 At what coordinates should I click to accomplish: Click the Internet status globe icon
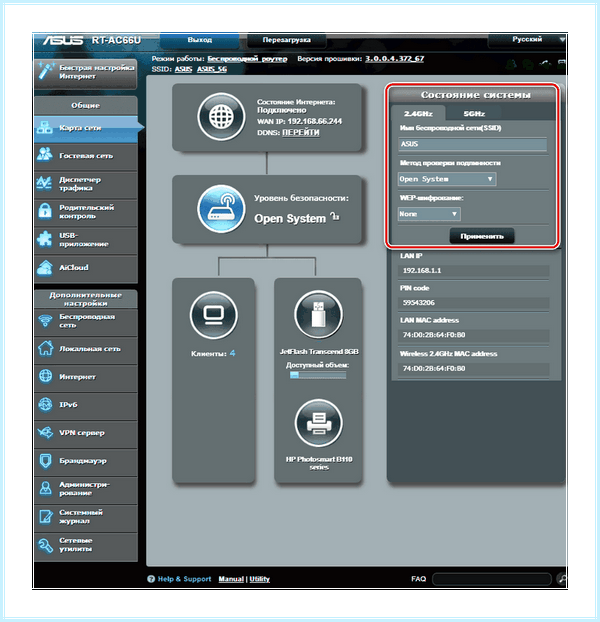tap(221, 117)
